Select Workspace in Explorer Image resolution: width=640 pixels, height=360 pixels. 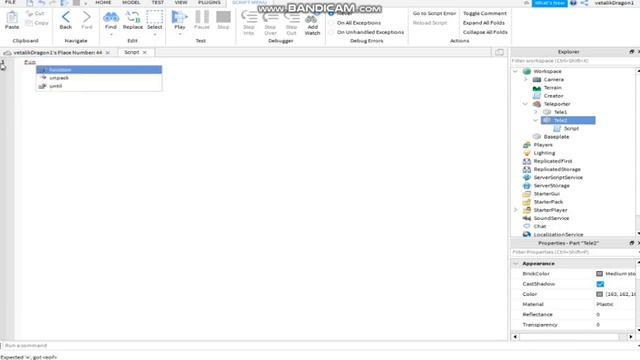(547, 71)
